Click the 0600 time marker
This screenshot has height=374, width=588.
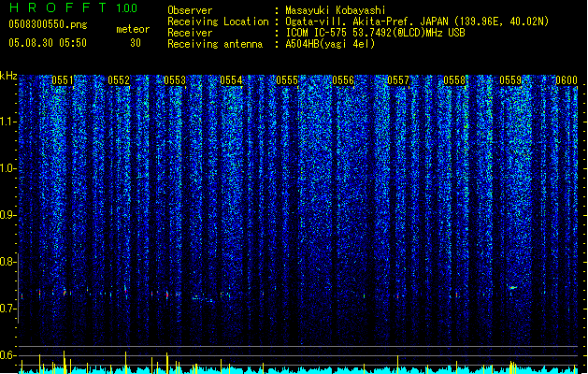point(566,80)
